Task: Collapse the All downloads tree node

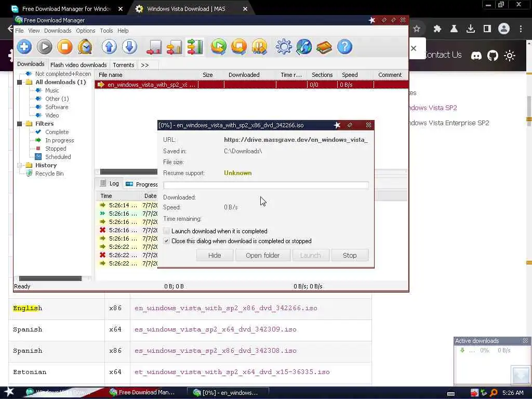Action: click(19, 82)
